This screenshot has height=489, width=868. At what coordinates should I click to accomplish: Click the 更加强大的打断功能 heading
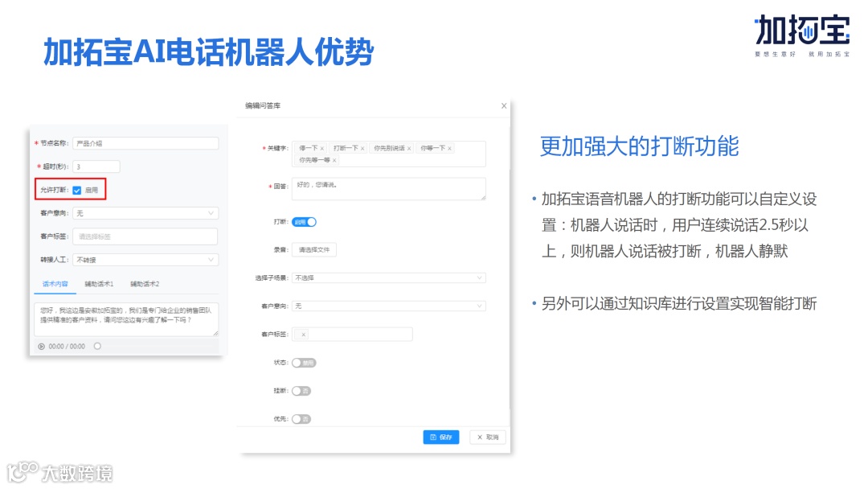pos(640,146)
